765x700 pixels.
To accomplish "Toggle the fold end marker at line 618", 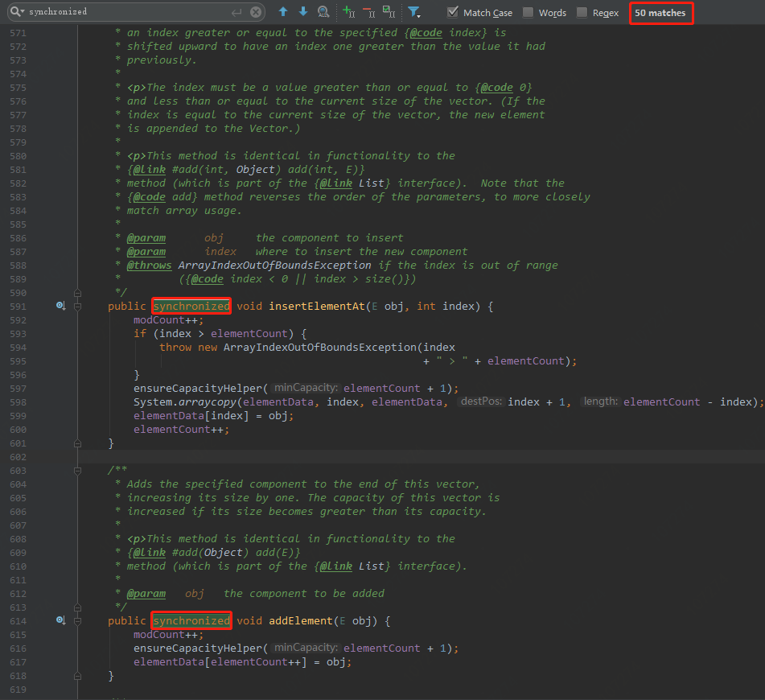I will pyautogui.click(x=77, y=676).
